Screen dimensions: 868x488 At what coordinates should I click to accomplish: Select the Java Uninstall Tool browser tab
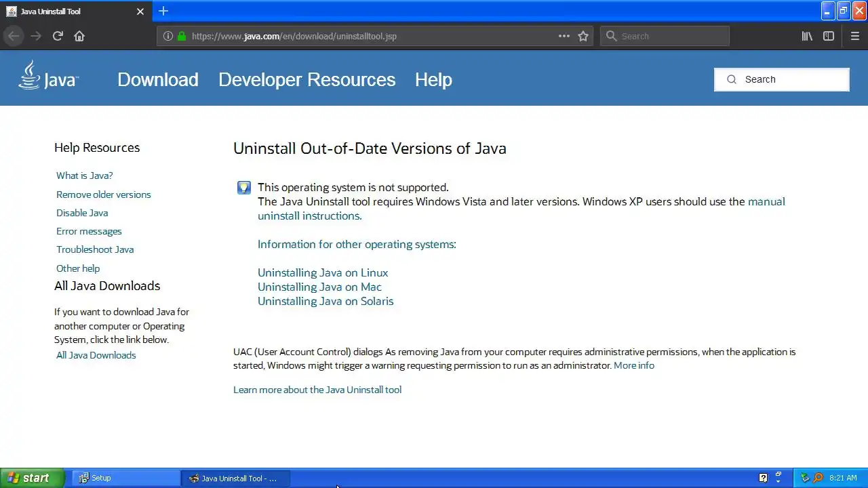point(75,12)
